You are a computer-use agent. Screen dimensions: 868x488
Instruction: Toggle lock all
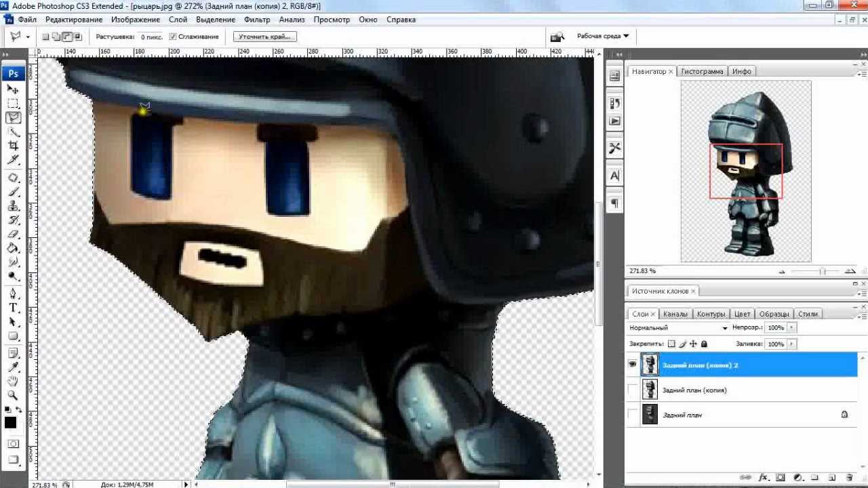[705, 344]
